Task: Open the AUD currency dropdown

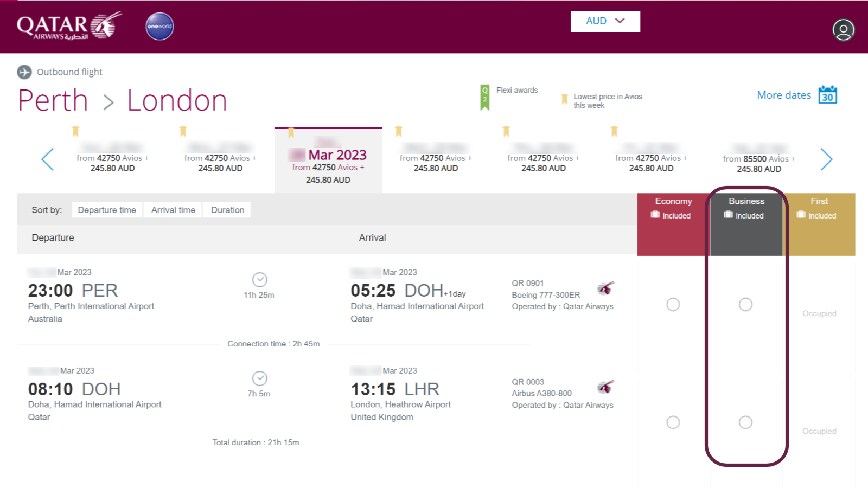Action: (605, 21)
